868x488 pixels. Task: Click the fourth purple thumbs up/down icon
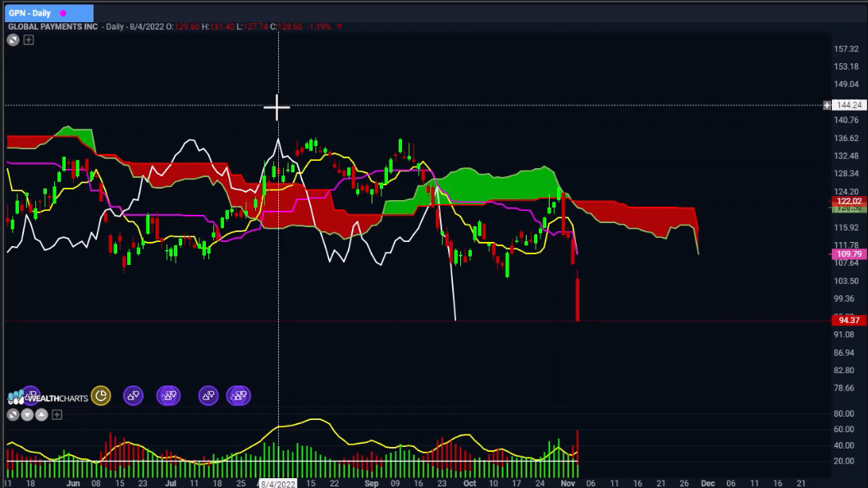click(x=208, y=395)
